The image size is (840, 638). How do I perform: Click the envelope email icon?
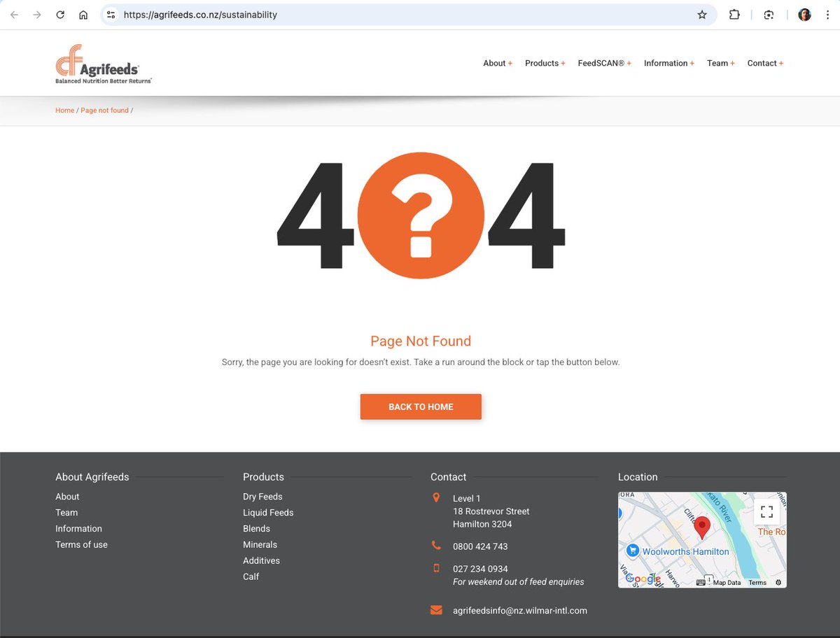click(x=436, y=610)
